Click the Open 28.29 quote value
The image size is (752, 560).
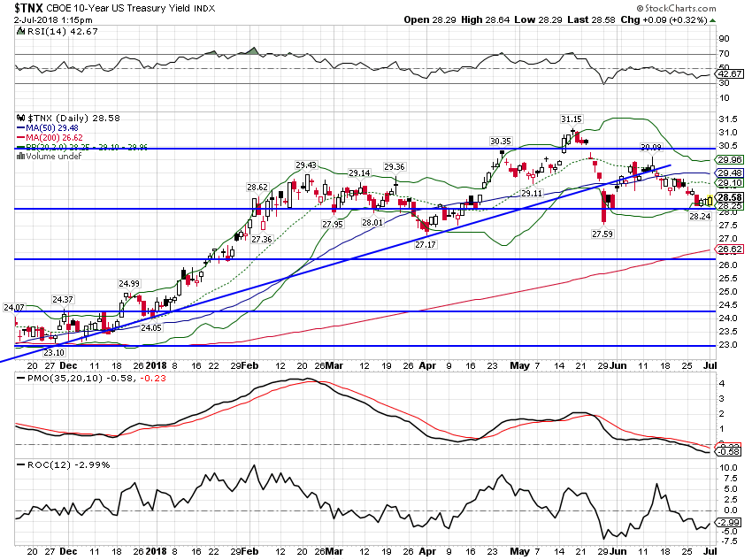pyautogui.click(x=430, y=19)
